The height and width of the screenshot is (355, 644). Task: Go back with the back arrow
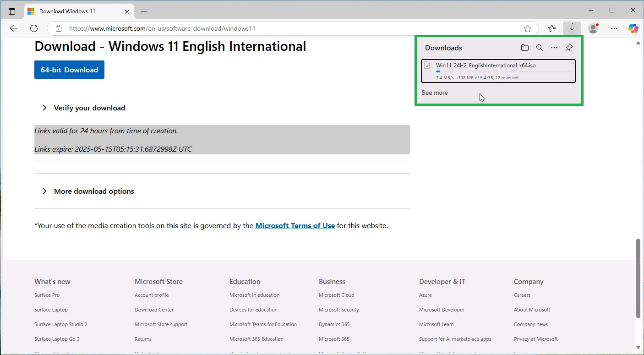[14, 28]
